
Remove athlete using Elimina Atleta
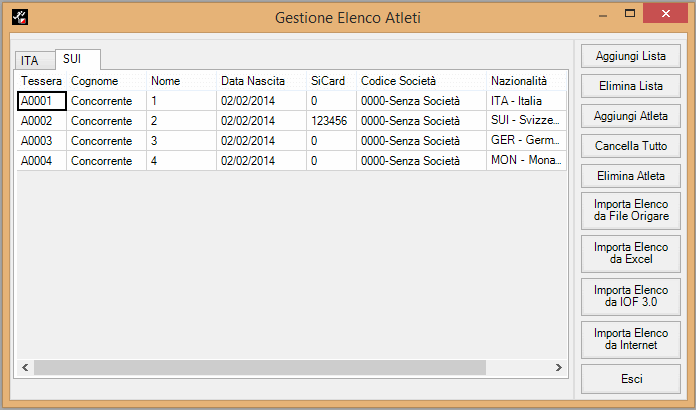631,176
